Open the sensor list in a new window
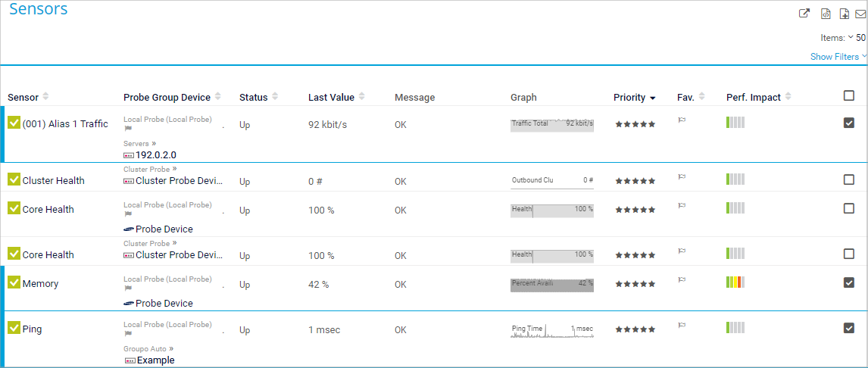The height and width of the screenshot is (368, 868). point(804,14)
